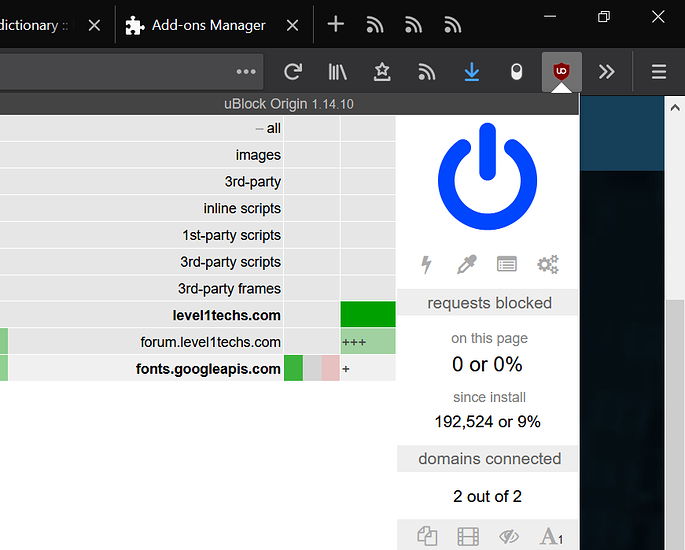The width and height of the screenshot is (685, 550).
Task: Open the Firefox downloads arrow
Action: point(472,72)
